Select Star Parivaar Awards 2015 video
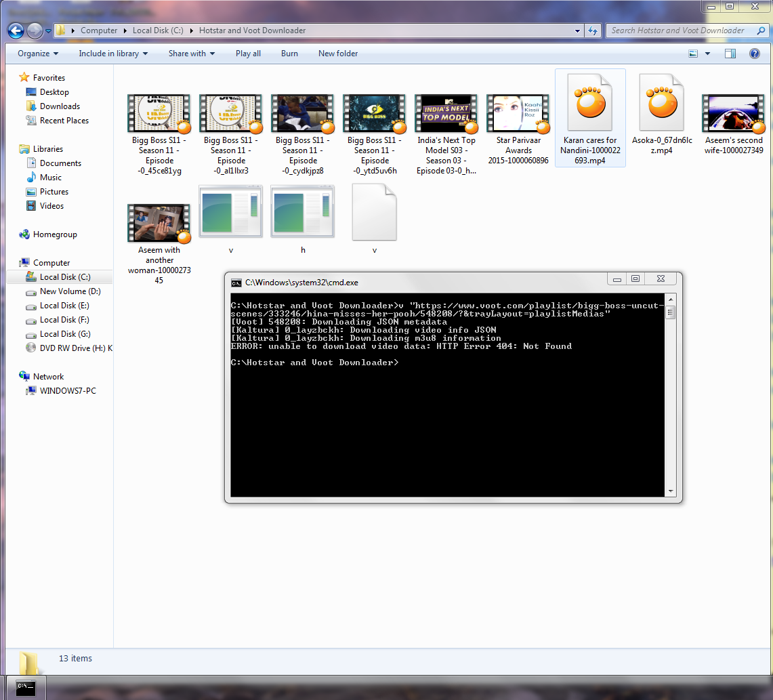773x700 pixels. coord(518,129)
